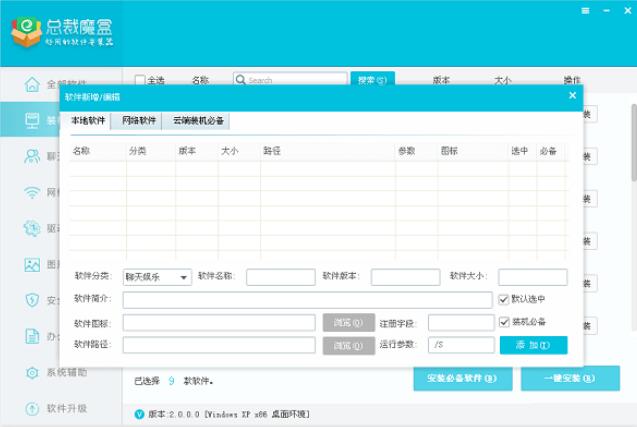The height and width of the screenshot is (427, 637).
Task: Open the 全部软件 home icon in sidebar
Action: pos(31,83)
